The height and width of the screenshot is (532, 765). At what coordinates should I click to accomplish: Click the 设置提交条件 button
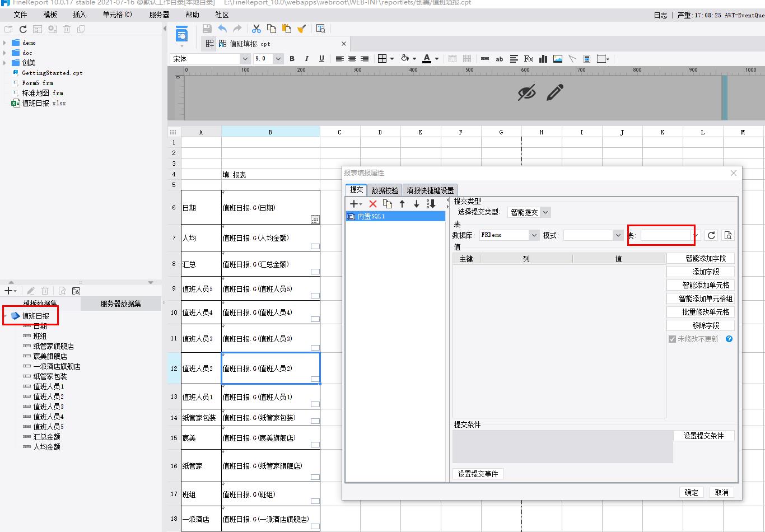coord(703,436)
